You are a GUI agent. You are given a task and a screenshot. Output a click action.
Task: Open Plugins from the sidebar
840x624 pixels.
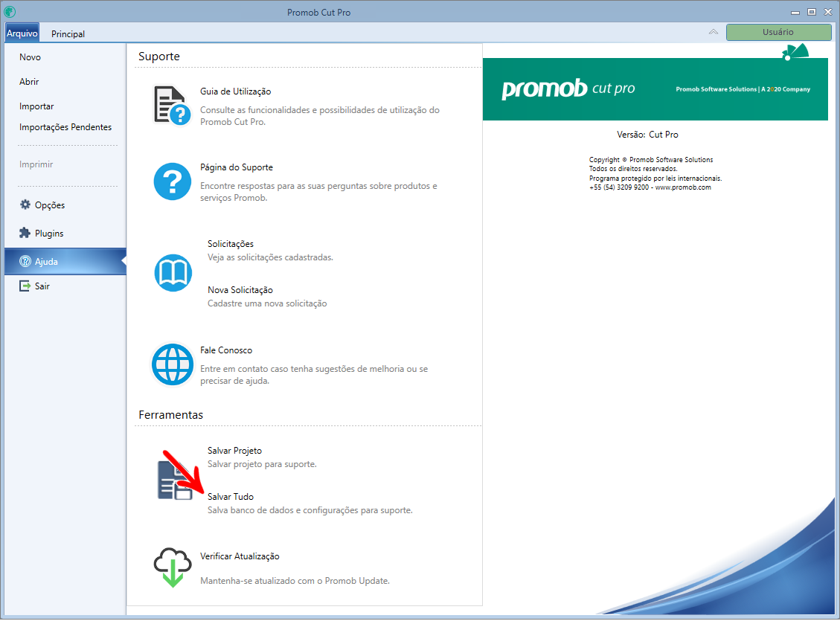(x=49, y=234)
